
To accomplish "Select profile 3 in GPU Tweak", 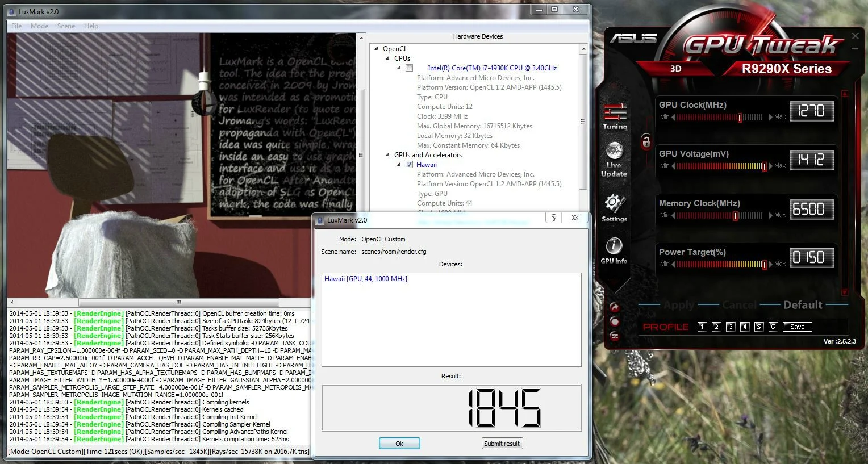I will [731, 327].
